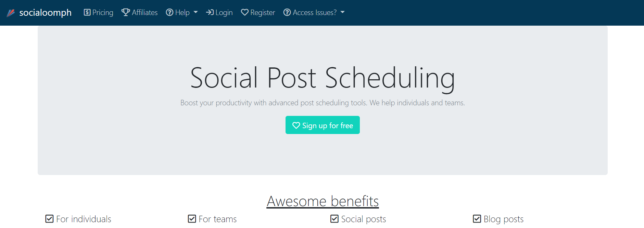Viewport: 644px width, 228px height.
Task: Click the Awesome benefits heading link
Action: click(323, 201)
